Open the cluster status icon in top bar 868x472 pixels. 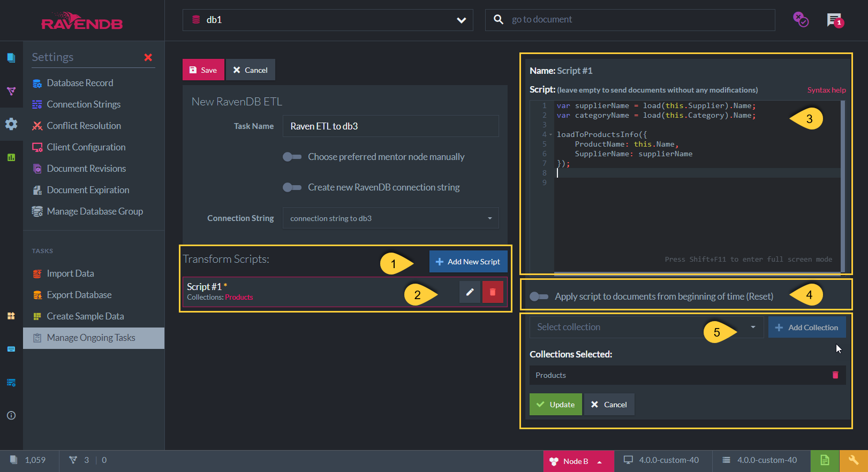coord(801,20)
